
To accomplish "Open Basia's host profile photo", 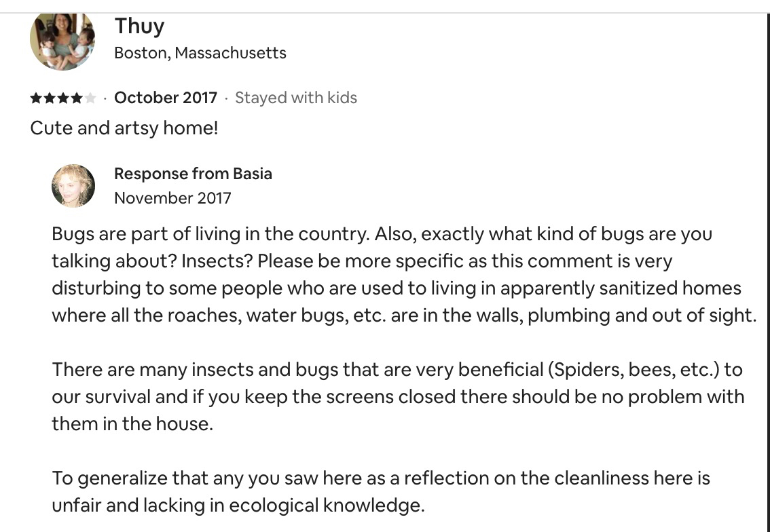I will coord(73,185).
